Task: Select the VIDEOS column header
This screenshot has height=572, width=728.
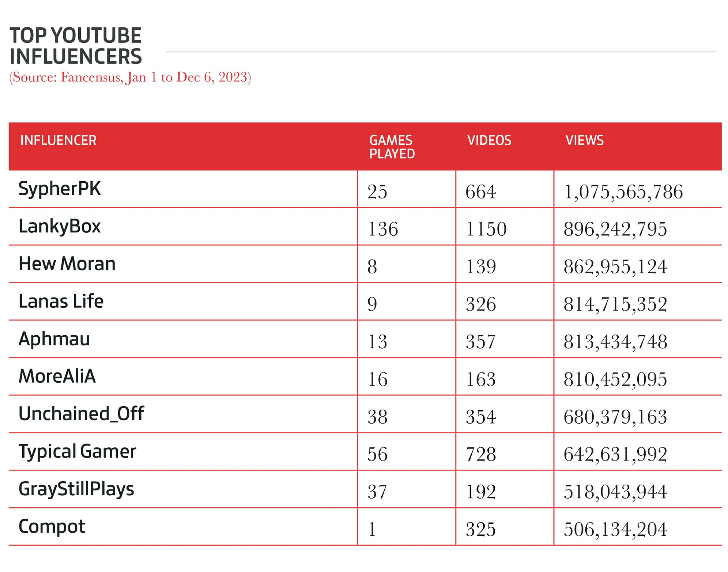Action: tap(489, 140)
